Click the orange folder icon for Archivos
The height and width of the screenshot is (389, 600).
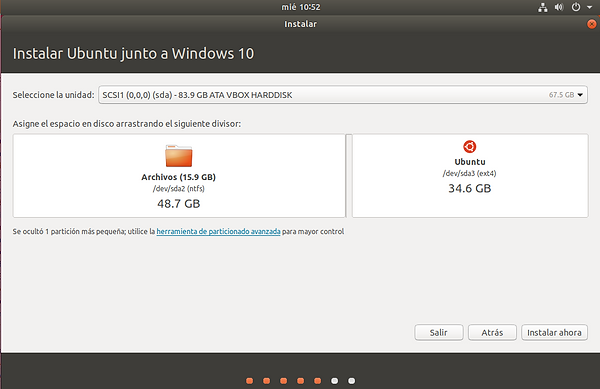tap(179, 156)
